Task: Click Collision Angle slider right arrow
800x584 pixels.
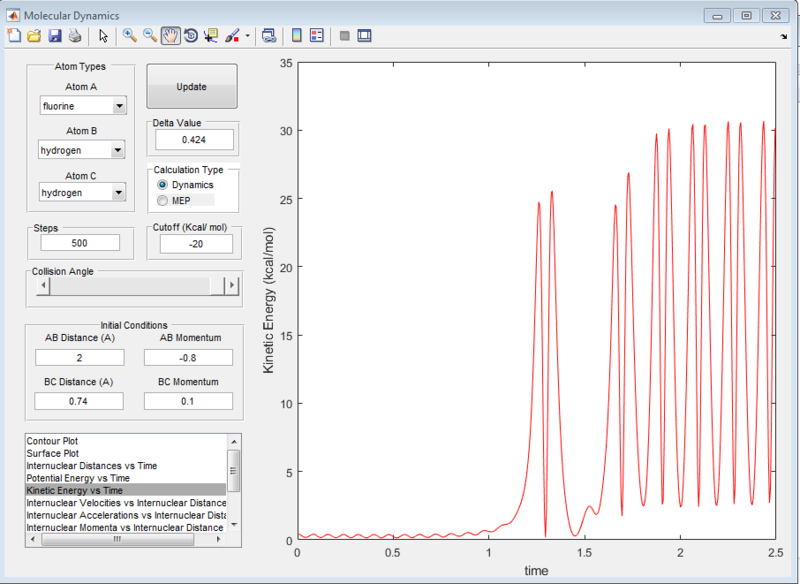Action: [232, 286]
